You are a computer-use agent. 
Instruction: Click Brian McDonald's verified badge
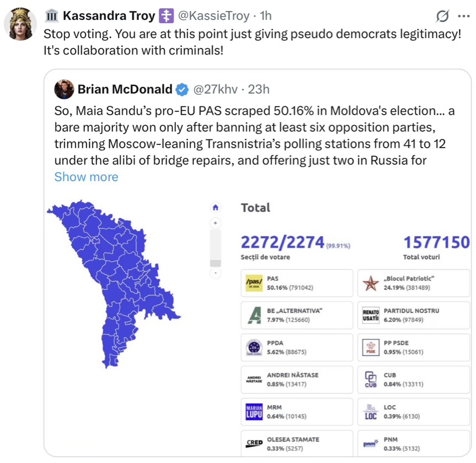point(182,89)
